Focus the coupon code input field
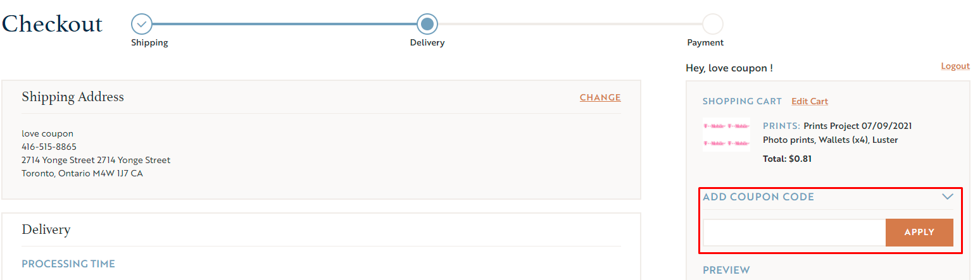Screen dimensions: 980x280 [794, 232]
